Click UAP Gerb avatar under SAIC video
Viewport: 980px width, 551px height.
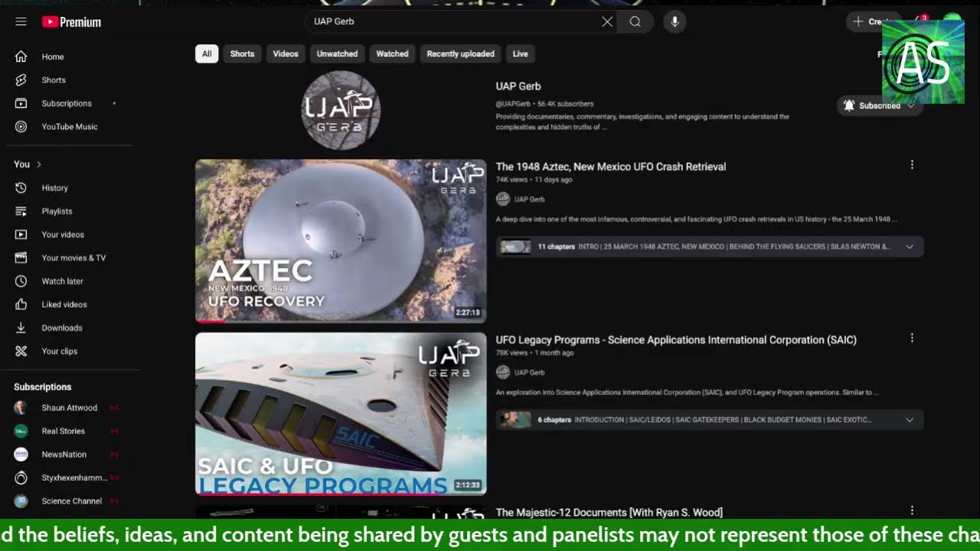[503, 372]
